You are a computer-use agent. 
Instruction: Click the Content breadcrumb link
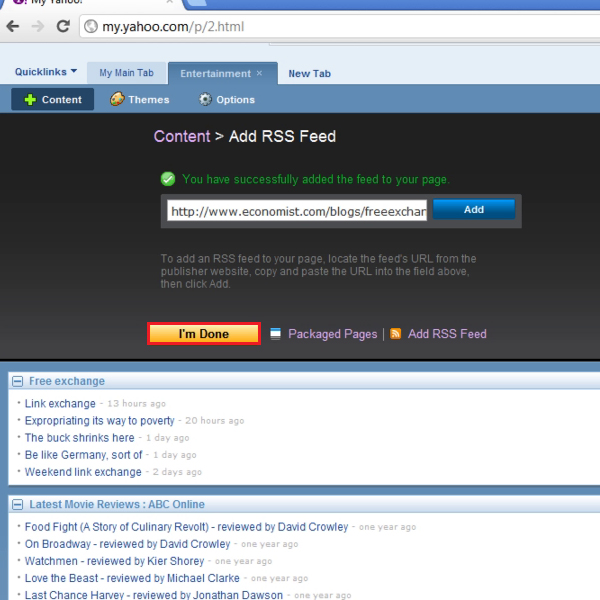[182, 137]
